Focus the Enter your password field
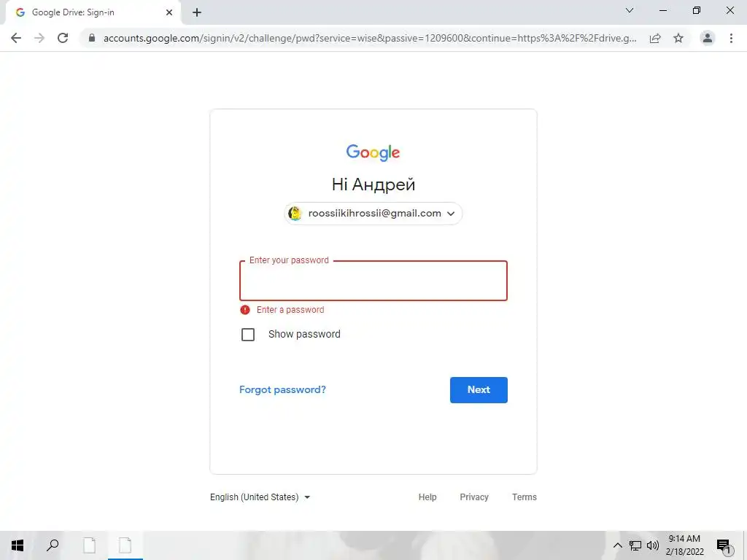 pyautogui.click(x=373, y=281)
